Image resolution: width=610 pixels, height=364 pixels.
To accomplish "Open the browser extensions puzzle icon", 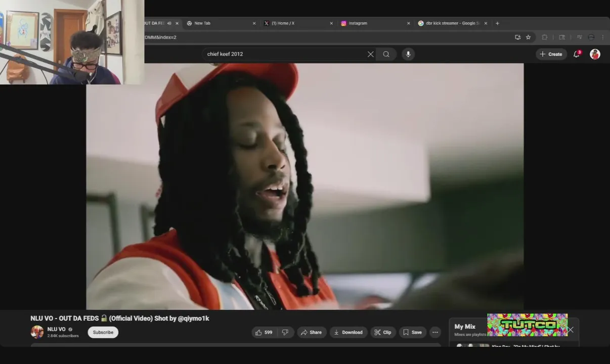I will 545,37.
